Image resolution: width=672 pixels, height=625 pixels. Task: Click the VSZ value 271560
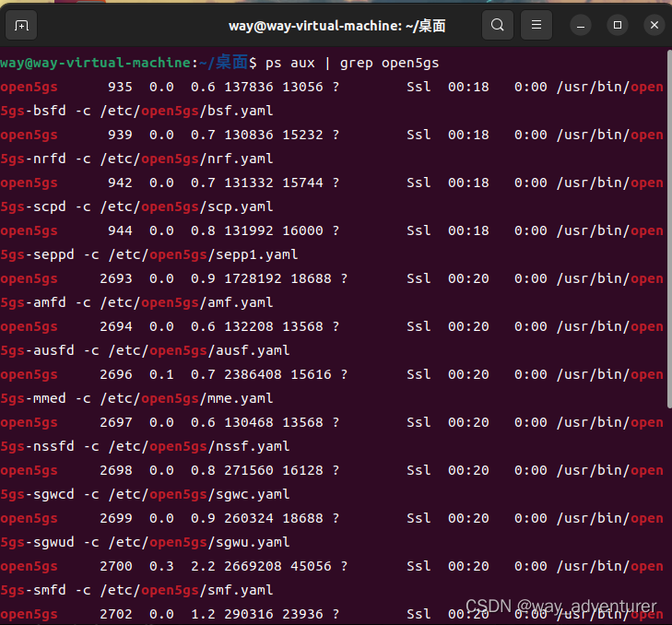pyautogui.click(x=249, y=471)
